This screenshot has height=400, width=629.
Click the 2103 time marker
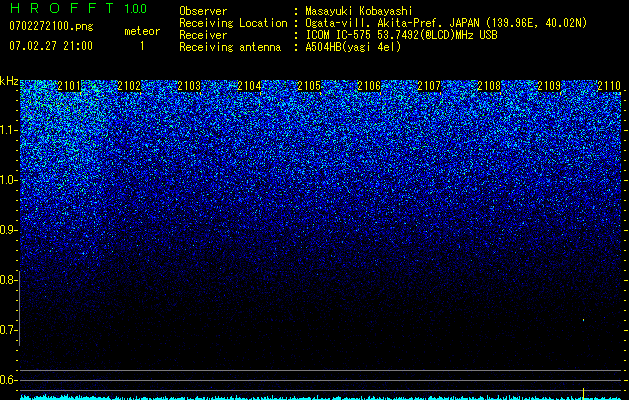tap(189, 86)
